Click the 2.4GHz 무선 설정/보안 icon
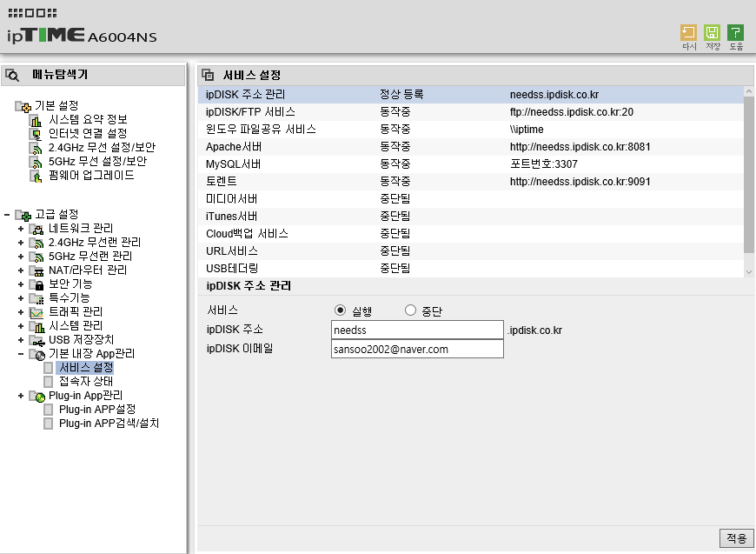Screen dimensions: 756x554 pos(36,148)
